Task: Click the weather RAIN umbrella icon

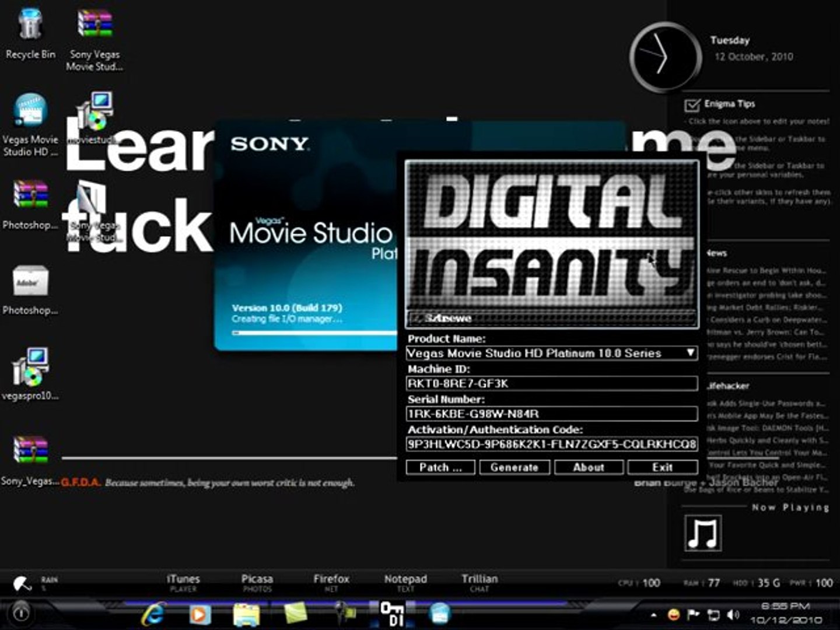Action: (x=22, y=583)
